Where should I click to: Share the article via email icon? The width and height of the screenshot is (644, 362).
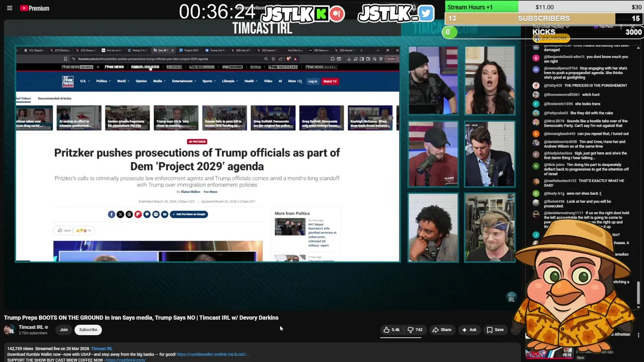(x=165, y=215)
